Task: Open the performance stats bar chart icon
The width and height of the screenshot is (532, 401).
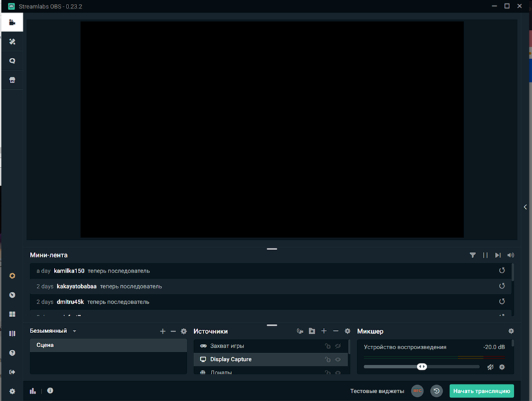Action: [x=33, y=391]
